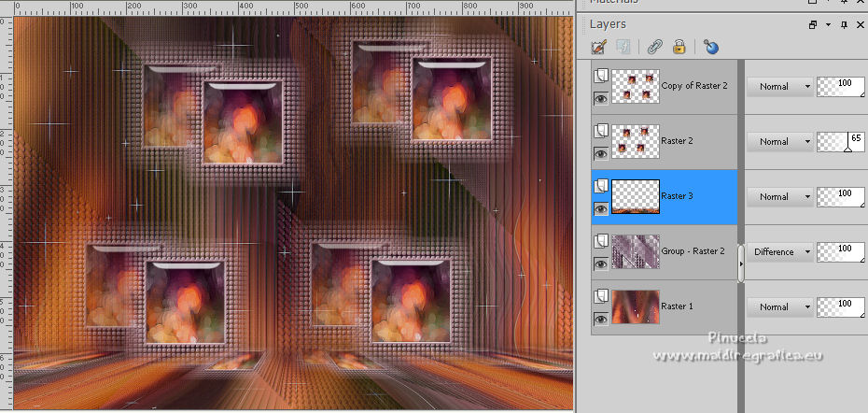Open Difference blend mode dropdown of Group layer
The image size is (868, 413).
click(780, 251)
